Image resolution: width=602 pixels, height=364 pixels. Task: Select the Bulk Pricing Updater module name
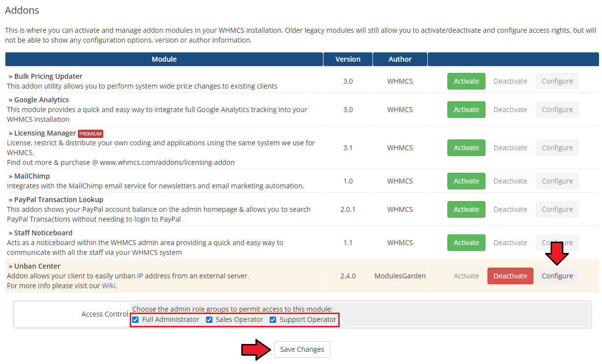click(x=48, y=76)
